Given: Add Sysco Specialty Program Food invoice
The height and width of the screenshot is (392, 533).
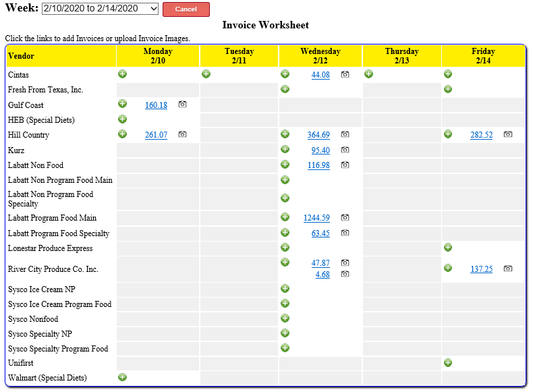Looking at the screenshot, I should 285,347.
